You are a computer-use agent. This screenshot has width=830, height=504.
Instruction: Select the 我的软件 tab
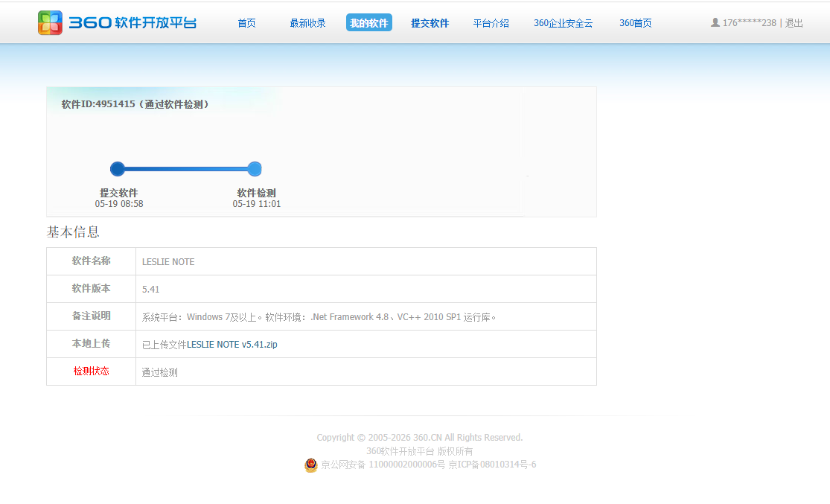click(x=369, y=23)
